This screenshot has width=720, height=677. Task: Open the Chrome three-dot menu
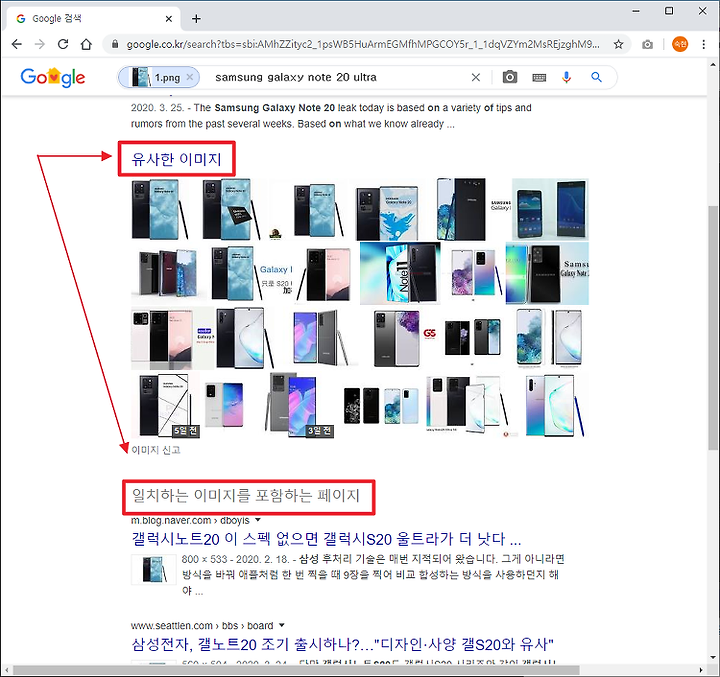coord(703,44)
